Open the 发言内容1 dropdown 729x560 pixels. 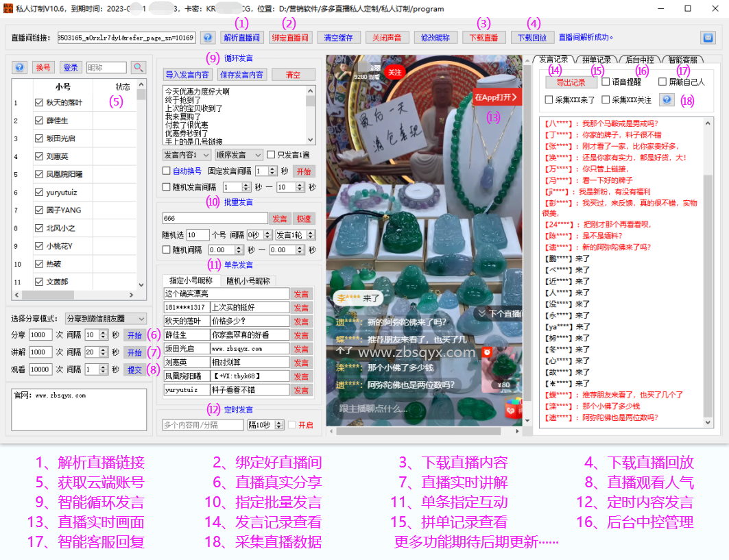coord(187,156)
